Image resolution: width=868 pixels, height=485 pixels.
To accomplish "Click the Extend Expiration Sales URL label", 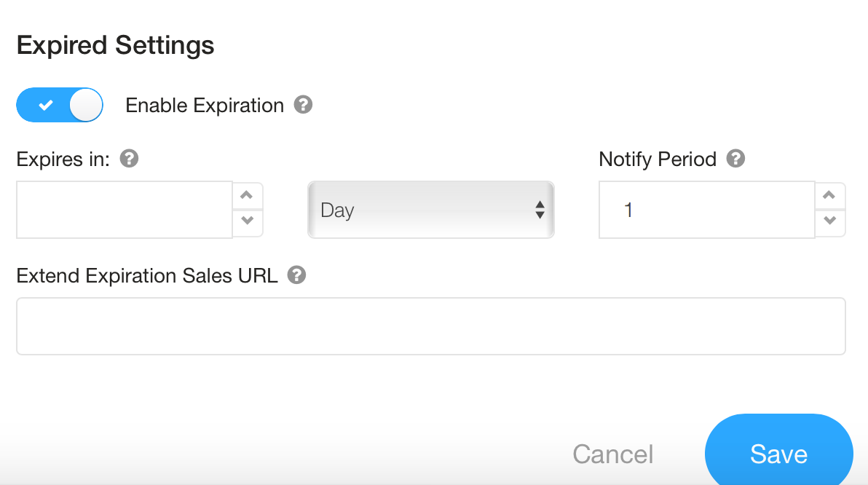I will (x=147, y=276).
